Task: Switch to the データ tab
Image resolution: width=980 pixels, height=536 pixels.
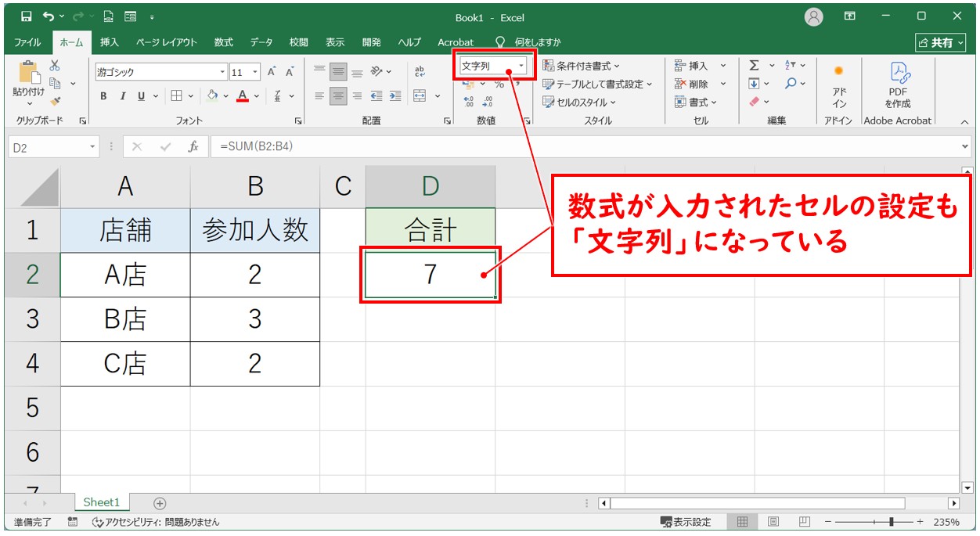Action: (261, 42)
